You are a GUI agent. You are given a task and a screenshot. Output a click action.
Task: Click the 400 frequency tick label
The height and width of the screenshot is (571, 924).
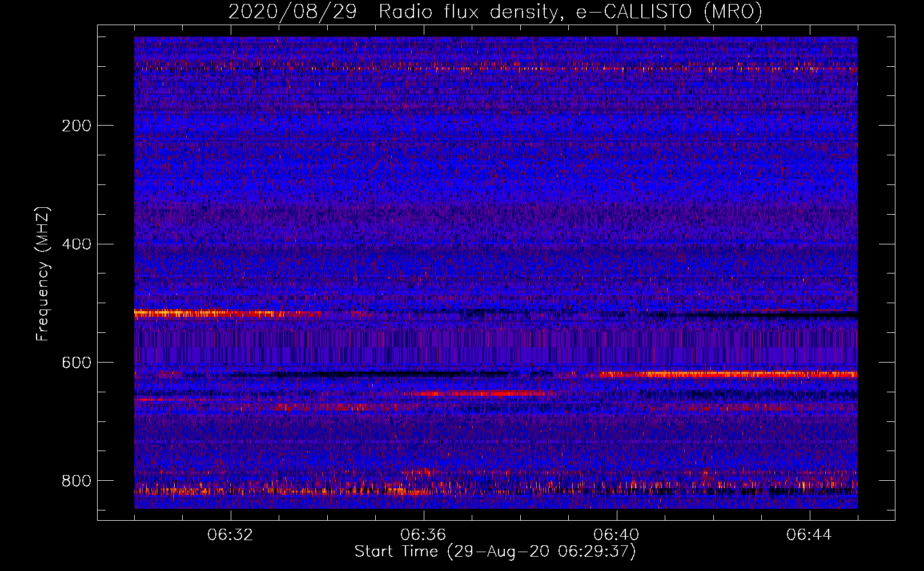[76, 244]
